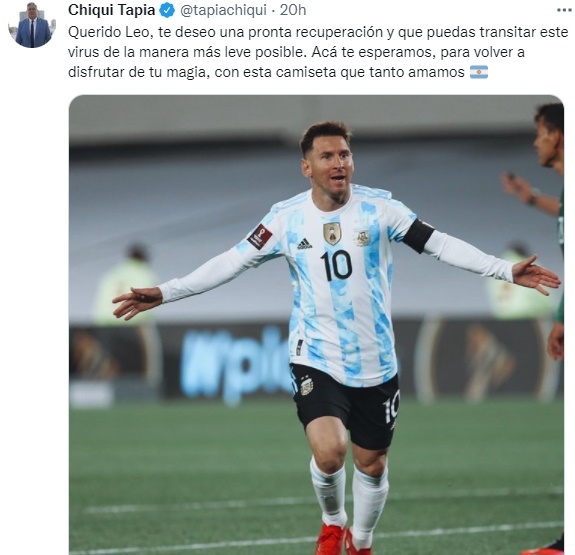The width and height of the screenshot is (575, 555).
Task: Open the tweet's three-dot more options menu
Action: pos(565,10)
